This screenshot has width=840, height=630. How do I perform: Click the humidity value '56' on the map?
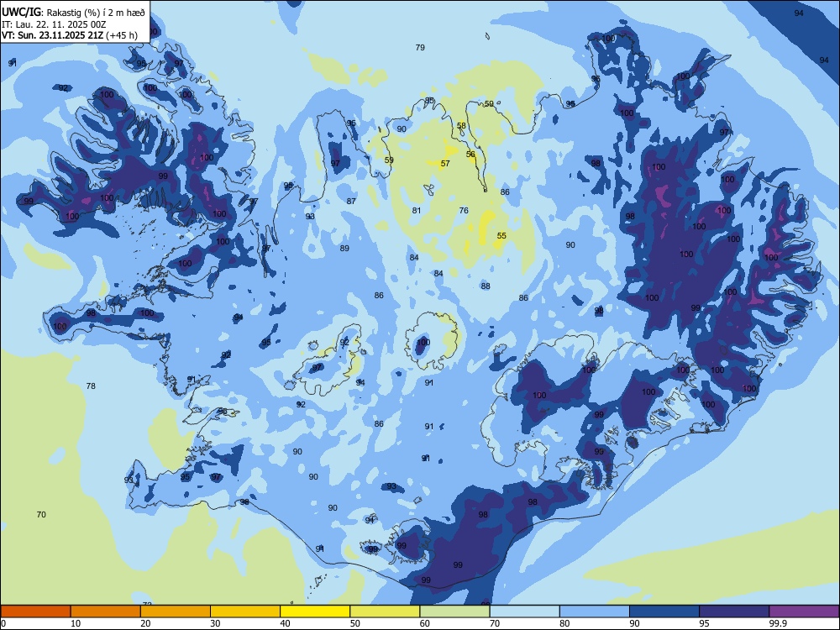click(x=470, y=155)
